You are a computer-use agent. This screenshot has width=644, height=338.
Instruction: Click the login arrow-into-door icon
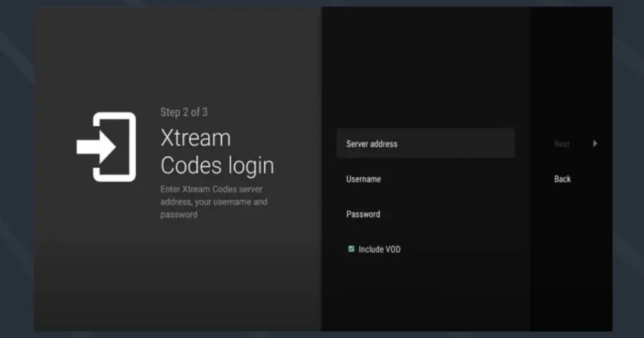click(x=106, y=147)
